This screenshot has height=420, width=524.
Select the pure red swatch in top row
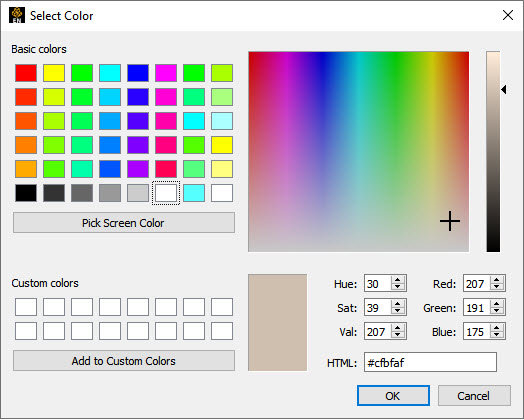pos(26,73)
